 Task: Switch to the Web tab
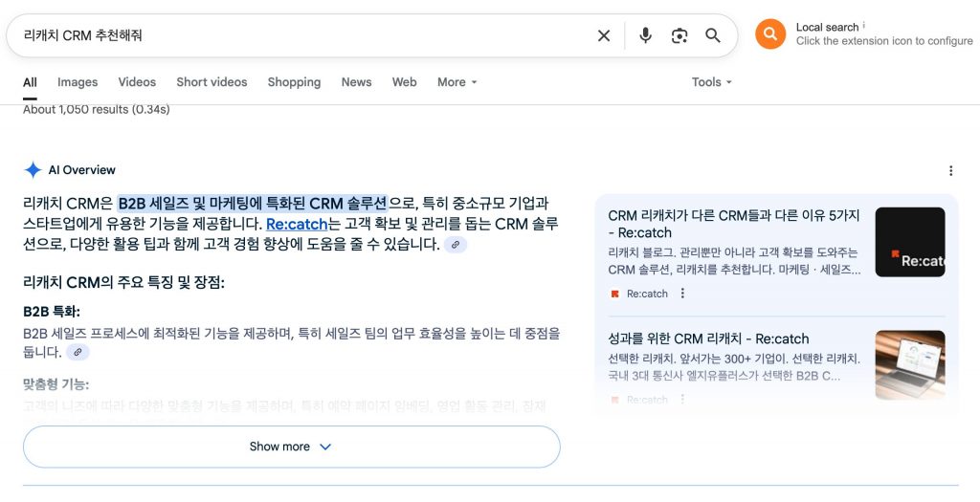[405, 82]
